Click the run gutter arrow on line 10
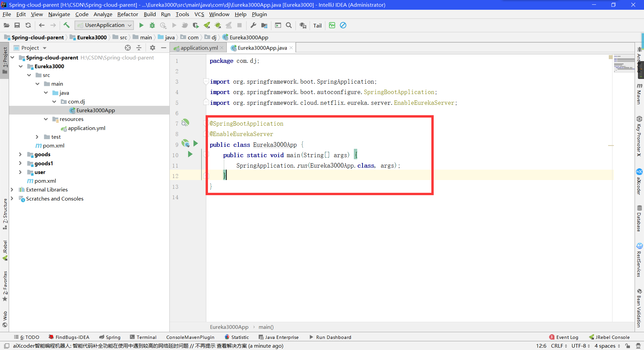The width and height of the screenshot is (644, 350). [190, 154]
